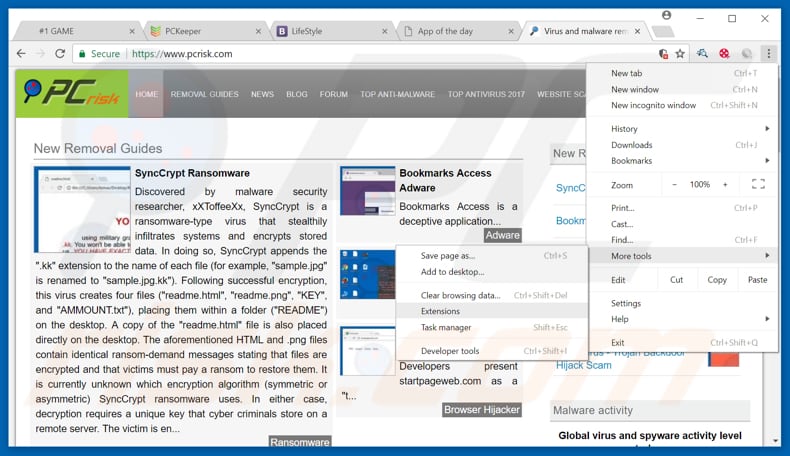
Task: Open BLOG in site navigation
Action: click(297, 94)
